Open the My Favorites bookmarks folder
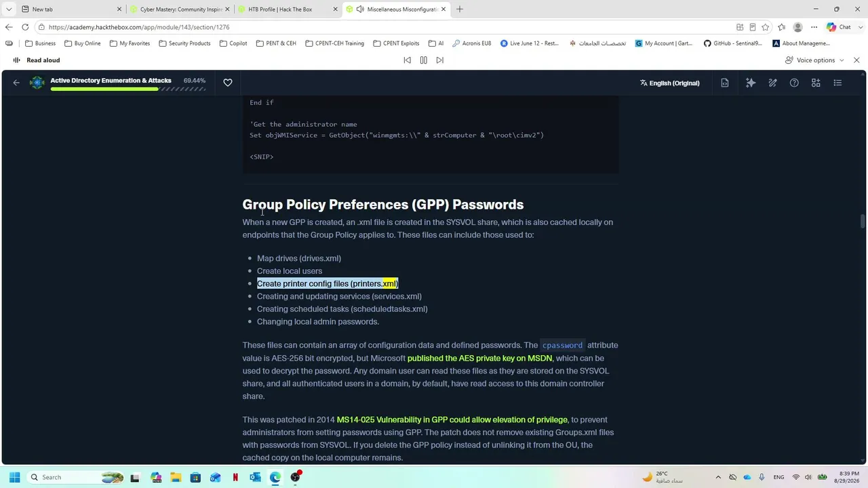Image resolution: width=868 pixels, height=488 pixels. click(130, 43)
